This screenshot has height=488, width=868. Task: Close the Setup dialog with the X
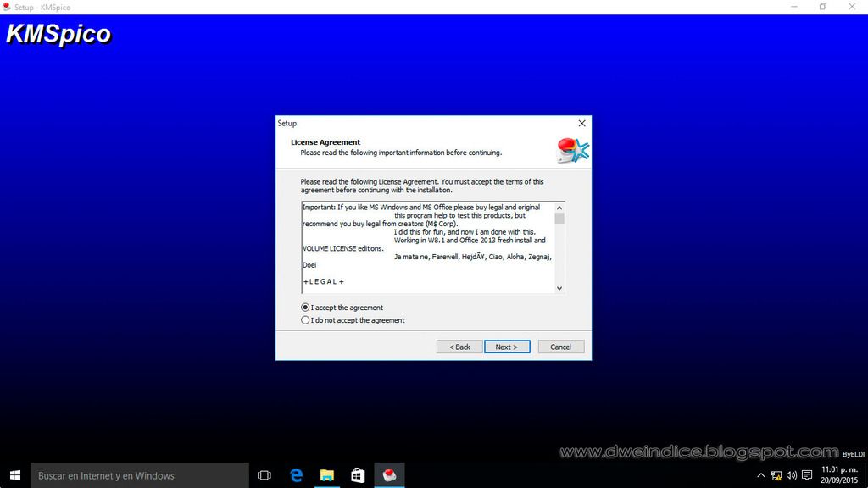581,124
